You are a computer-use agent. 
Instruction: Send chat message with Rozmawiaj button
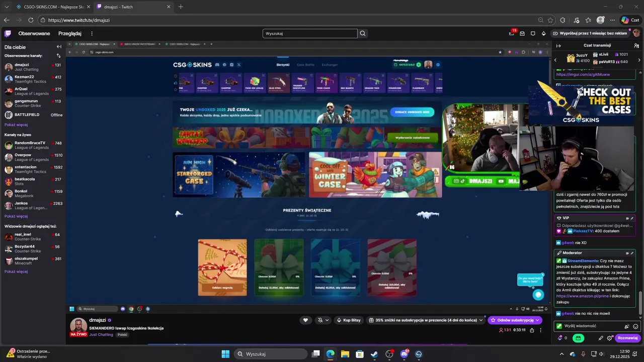[x=628, y=338]
